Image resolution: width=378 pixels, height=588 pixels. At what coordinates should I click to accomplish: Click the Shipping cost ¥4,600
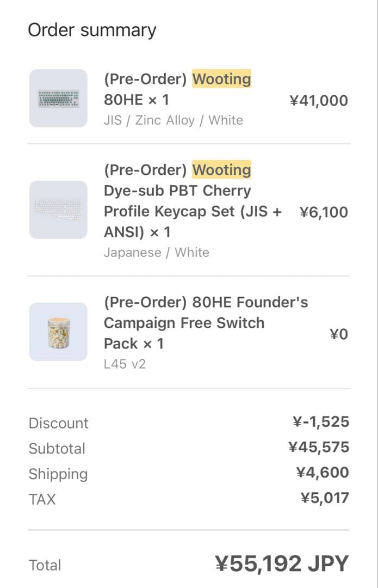[322, 473]
